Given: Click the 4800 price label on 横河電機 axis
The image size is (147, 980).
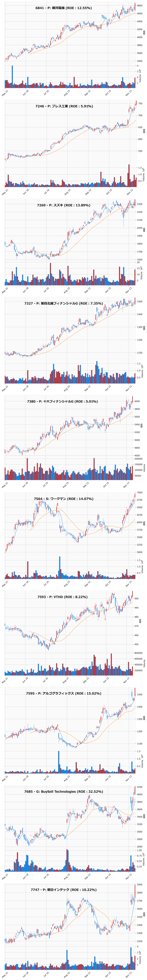Looking at the screenshot, I should (139, 6).
